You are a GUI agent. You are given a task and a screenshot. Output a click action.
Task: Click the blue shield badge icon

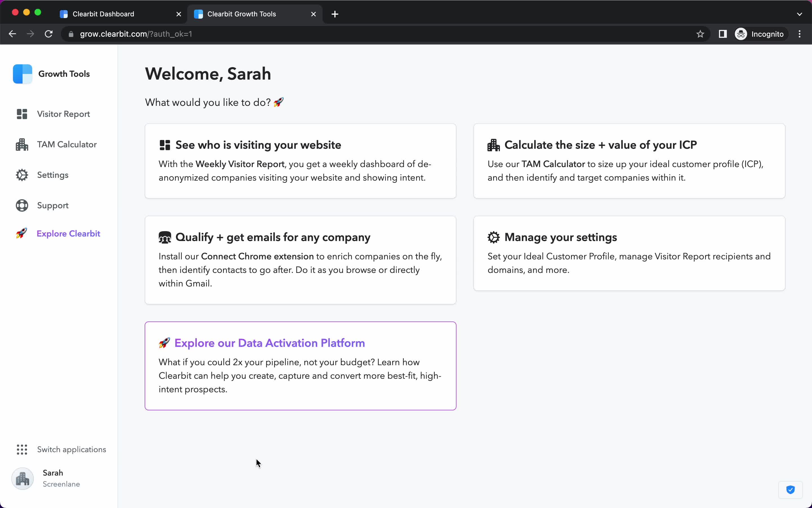[791, 490]
